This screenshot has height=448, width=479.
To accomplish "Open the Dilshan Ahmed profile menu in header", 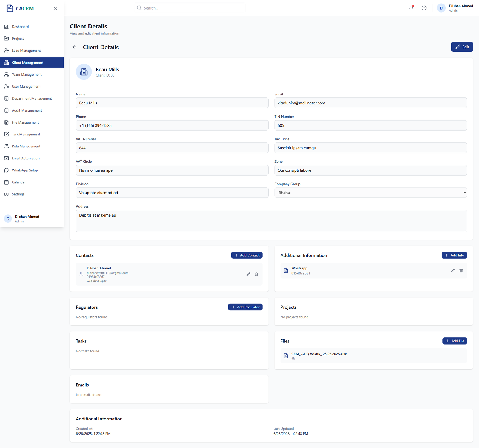I will point(455,8).
